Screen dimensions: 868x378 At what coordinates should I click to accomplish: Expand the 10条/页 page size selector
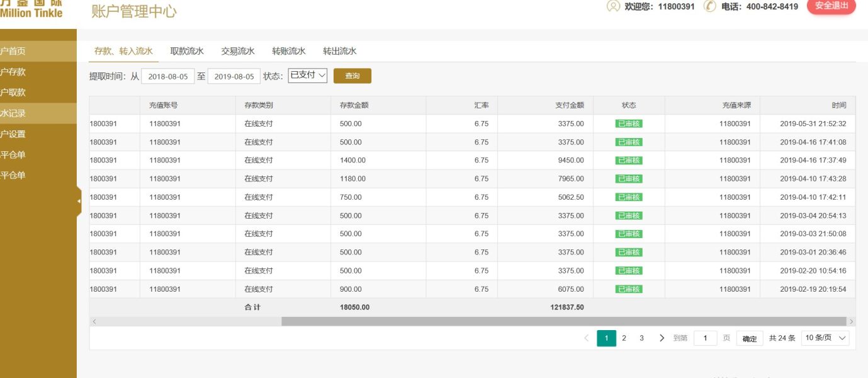pos(825,338)
